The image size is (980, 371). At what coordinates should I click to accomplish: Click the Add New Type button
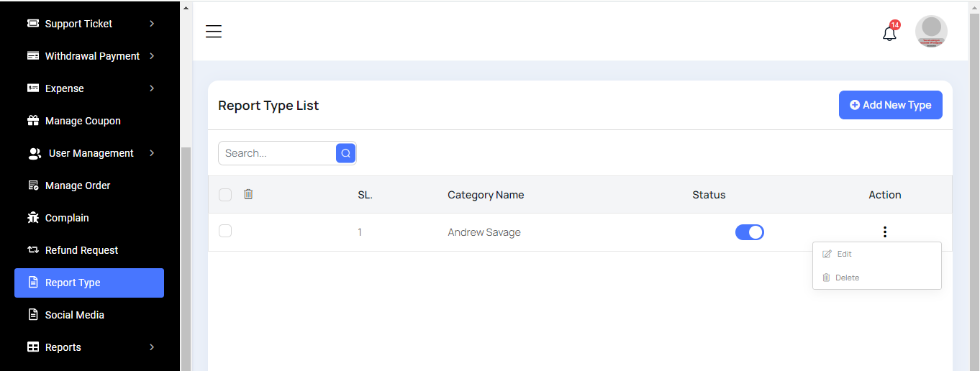pyautogui.click(x=890, y=105)
